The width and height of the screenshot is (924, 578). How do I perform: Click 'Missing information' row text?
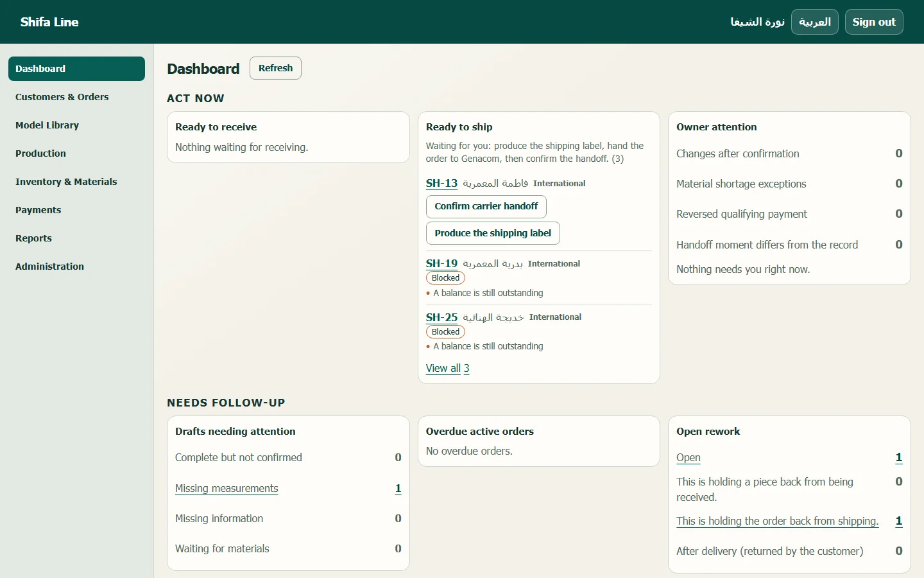click(219, 518)
